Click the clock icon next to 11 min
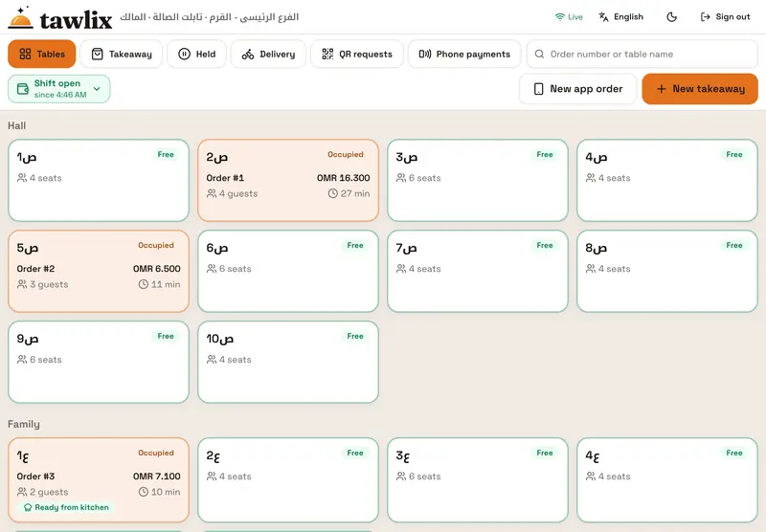Image resolution: width=766 pixels, height=532 pixels. point(143,284)
